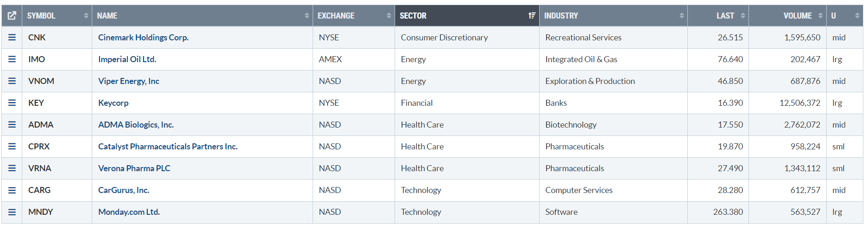Sort by INDUSTRY column header
868x225 pixels.
613,16
